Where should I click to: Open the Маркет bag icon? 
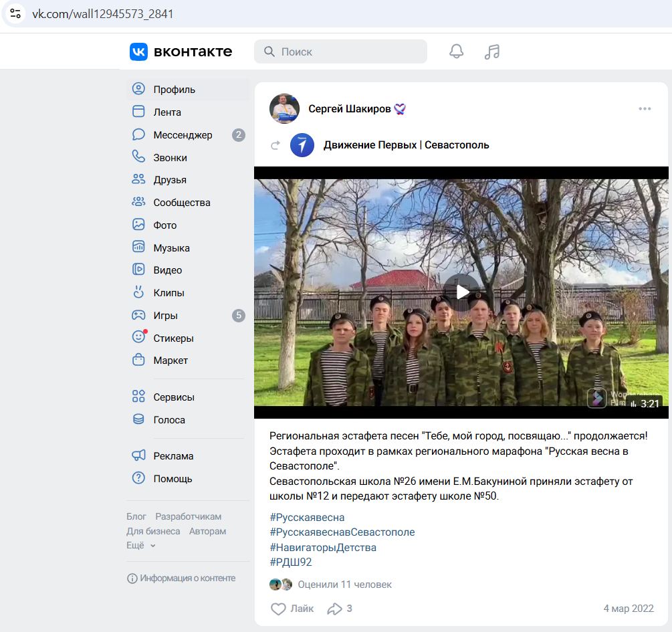click(138, 359)
